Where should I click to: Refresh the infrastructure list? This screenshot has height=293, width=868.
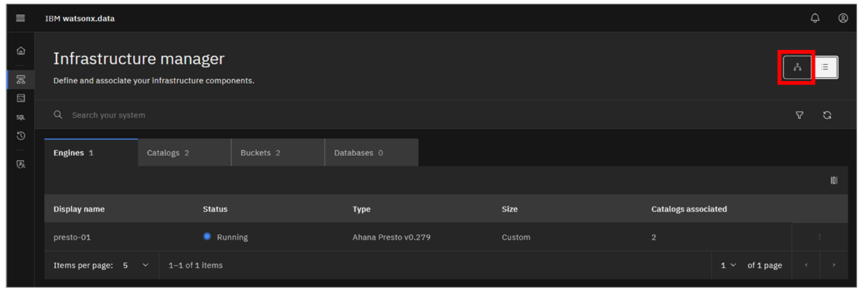point(827,115)
